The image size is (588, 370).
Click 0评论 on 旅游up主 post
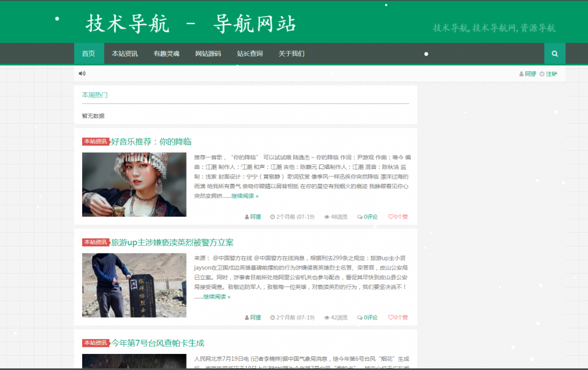point(370,318)
